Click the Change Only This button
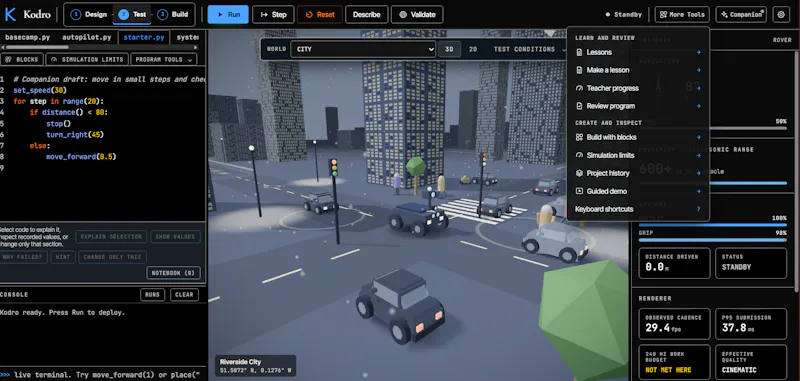 pyautogui.click(x=113, y=257)
